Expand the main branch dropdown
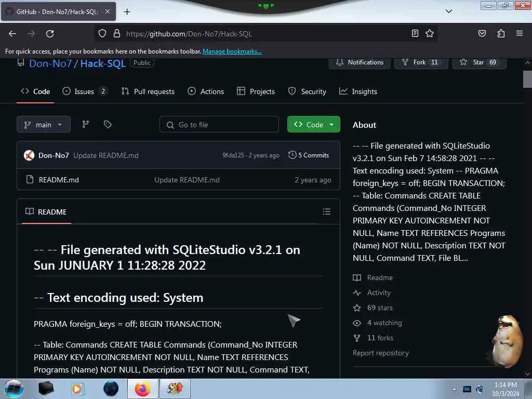Image resolution: width=532 pixels, height=399 pixels. click(44, 125)
